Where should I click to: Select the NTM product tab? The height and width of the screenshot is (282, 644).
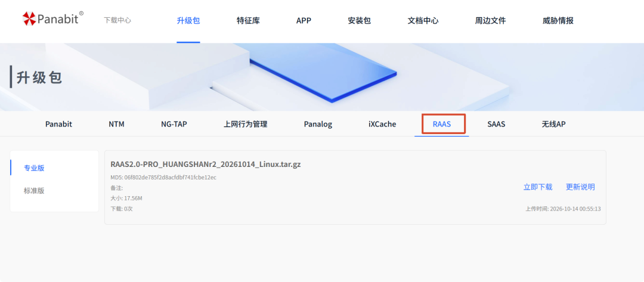click(116, 124)
